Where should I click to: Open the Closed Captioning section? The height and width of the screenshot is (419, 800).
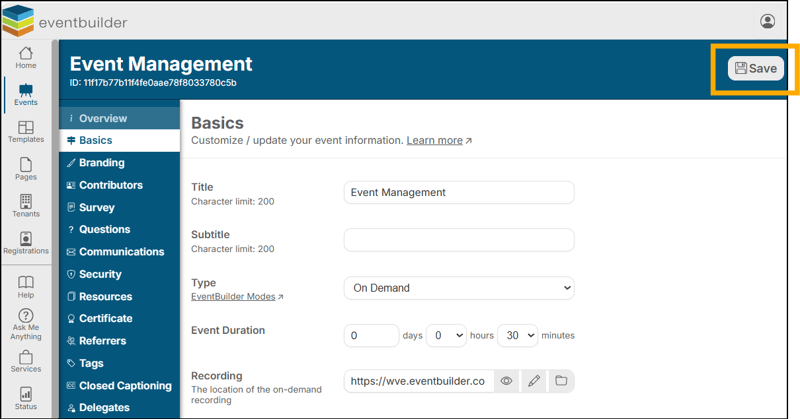[119, 386]
